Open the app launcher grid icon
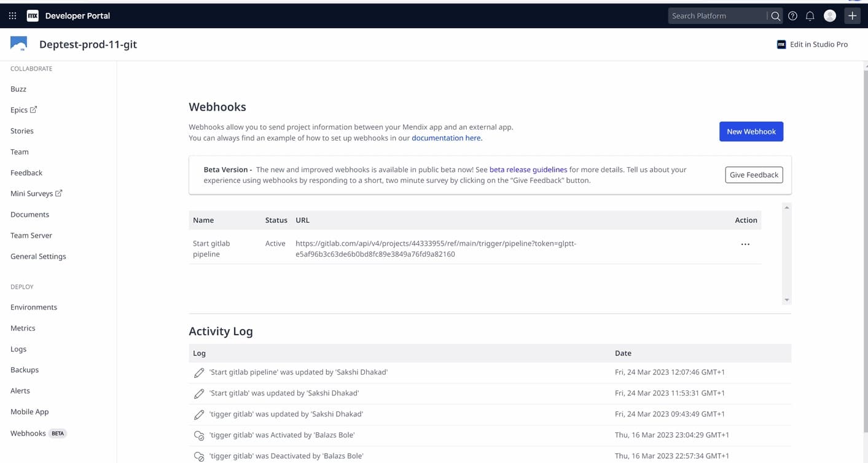The width and height of the screenshot is (868, 463). 12,15
